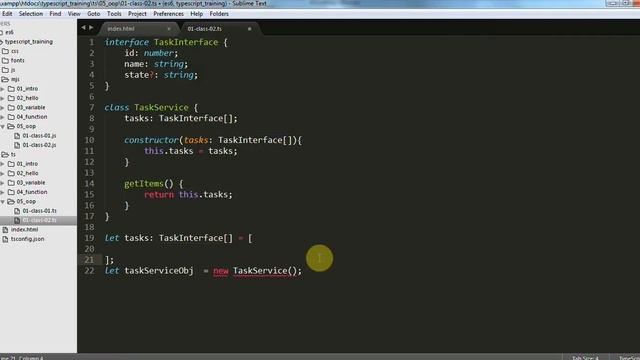The width and height of the screenshot is (640, 360).
Task: Expand the 04_function folder under ts
Action: click(2, 192)
